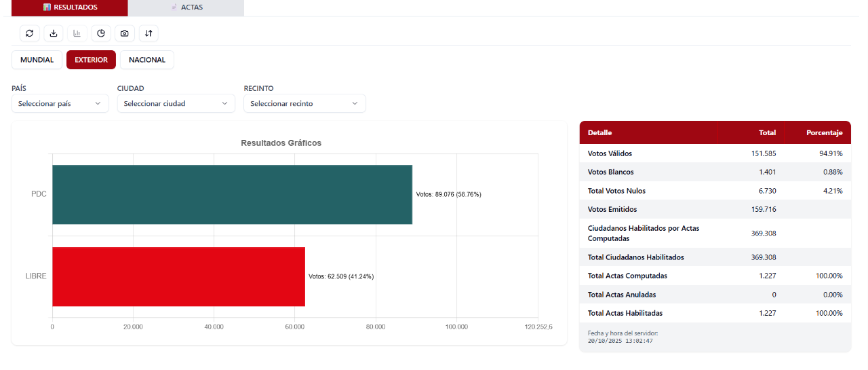Open the Seleccionar recinto dropdown

[304, 103]
